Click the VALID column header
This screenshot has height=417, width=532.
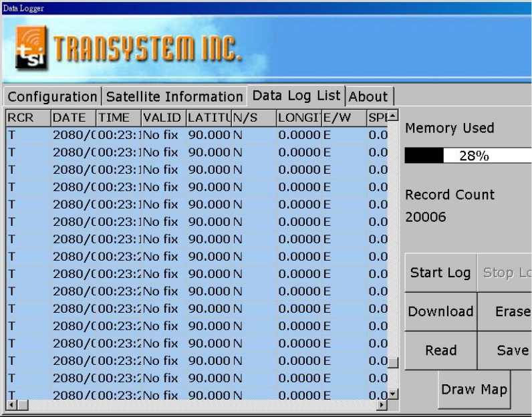point(164,118)
